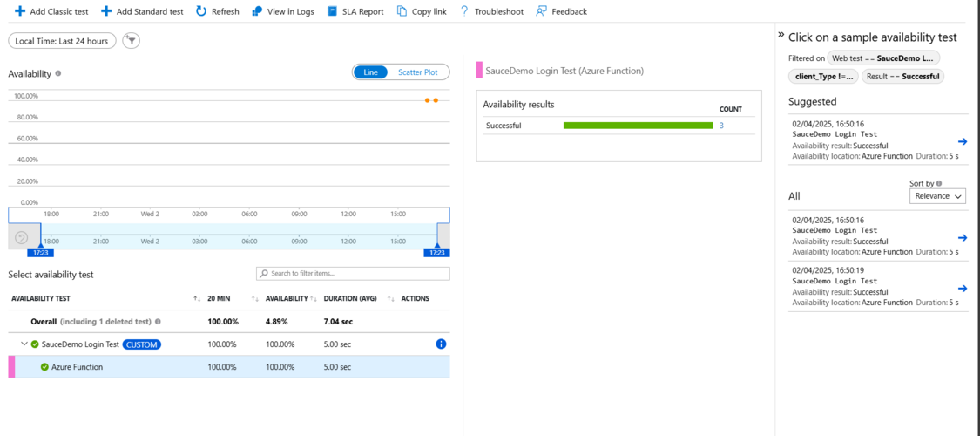Viewport: 980px width, 436px height.
Task: Click the Add Classic test plus icon
Action: coord(20,11)
